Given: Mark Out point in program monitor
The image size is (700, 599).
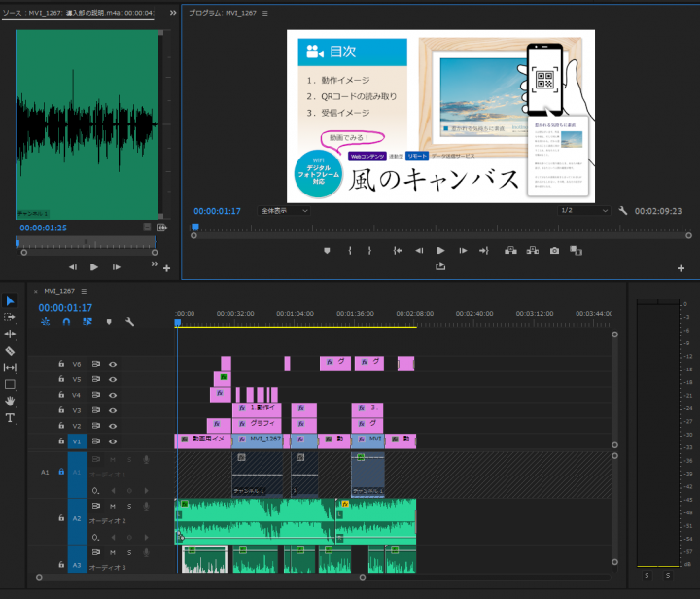Looking at the screenshot, I should pyautogui.click(x=369, y=251).
